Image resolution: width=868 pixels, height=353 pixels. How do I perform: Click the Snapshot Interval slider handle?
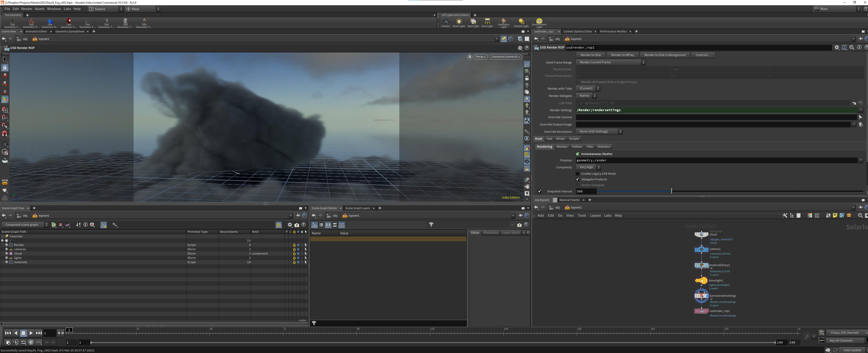[x=671, y=191]
